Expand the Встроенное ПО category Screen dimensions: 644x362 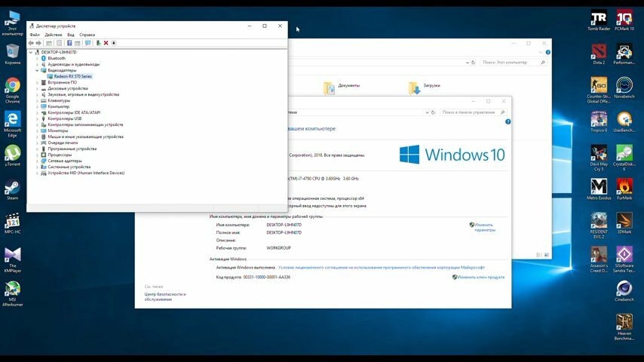(x=37, y=83)
